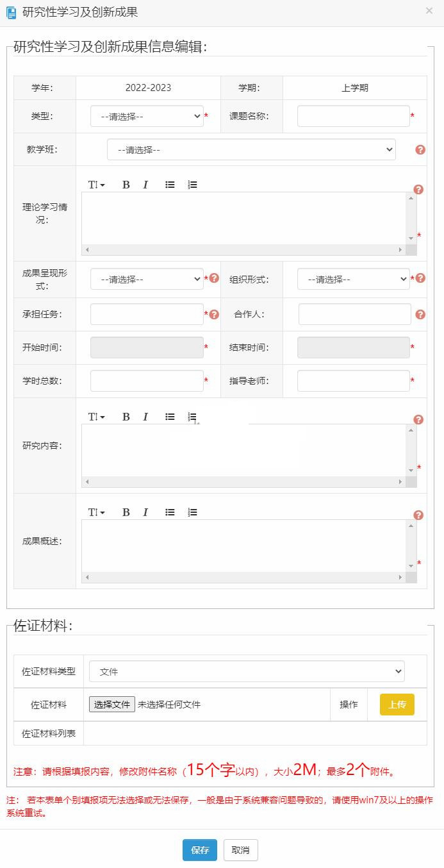
Task: Click the 选择文件 file button
Action: point(112,705)
